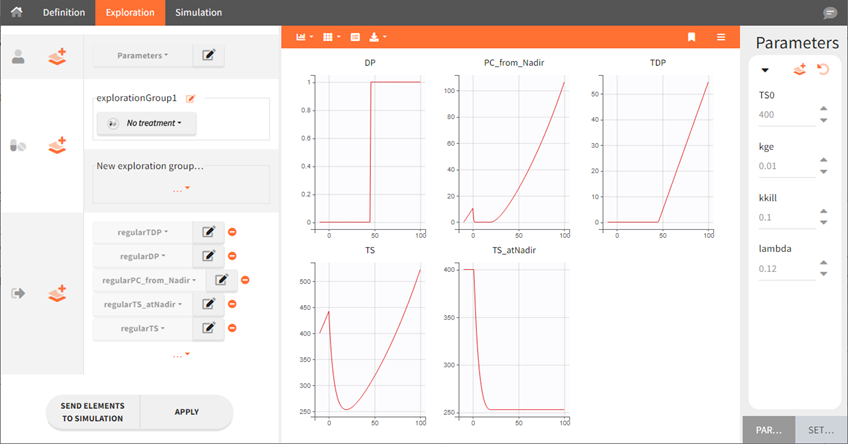Edit the Parameters element with pencil icon
Screen dimensions: 848x444
click(208, 56)
